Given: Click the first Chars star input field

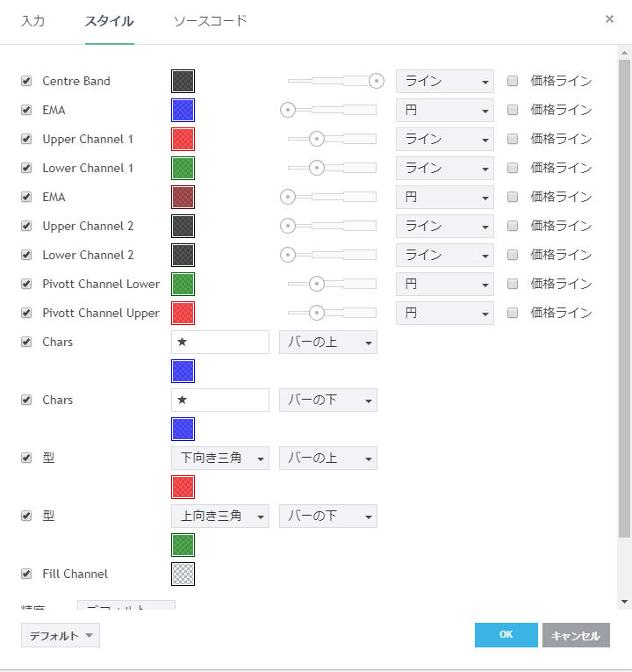Looking at the screenshot, I should 219,342.
